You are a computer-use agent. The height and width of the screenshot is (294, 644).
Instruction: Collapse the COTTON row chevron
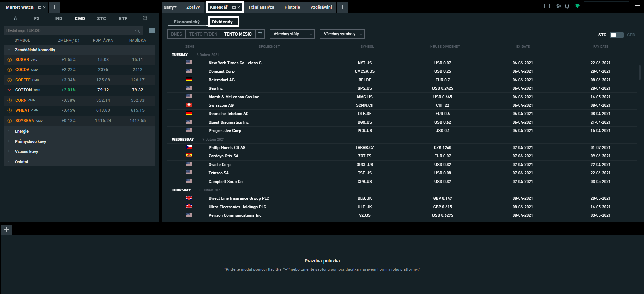point(9,90)
